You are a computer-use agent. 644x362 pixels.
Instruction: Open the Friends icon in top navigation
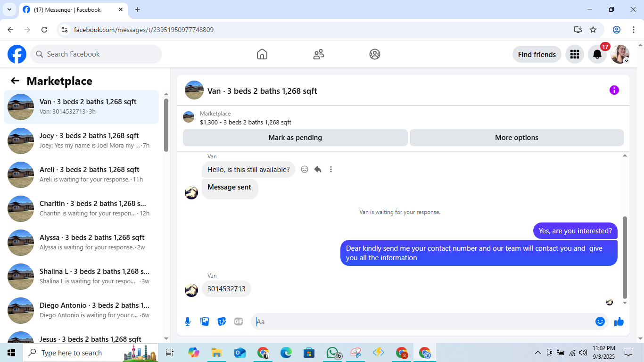[319, 54]
